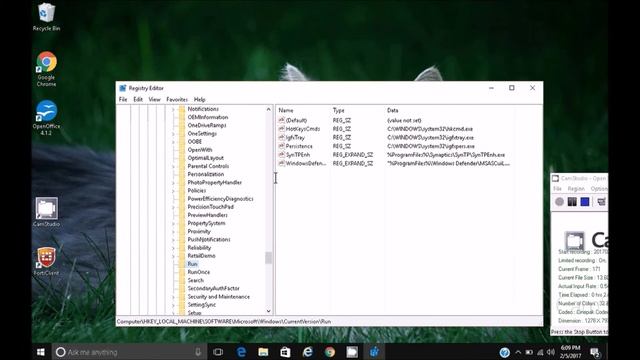
Task: Open the Help menu in Registry Editor
Action: click(x=199, y=100)
